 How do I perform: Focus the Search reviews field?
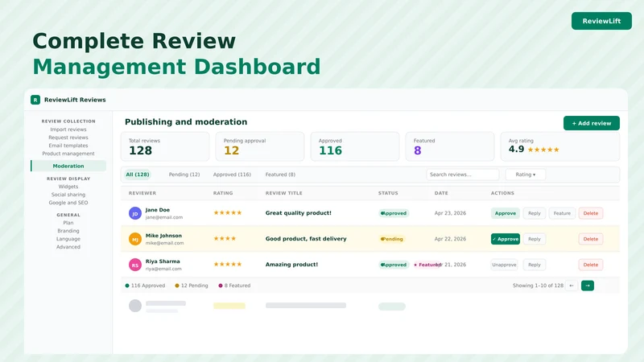pyautogui.click(x=462, y=175)
